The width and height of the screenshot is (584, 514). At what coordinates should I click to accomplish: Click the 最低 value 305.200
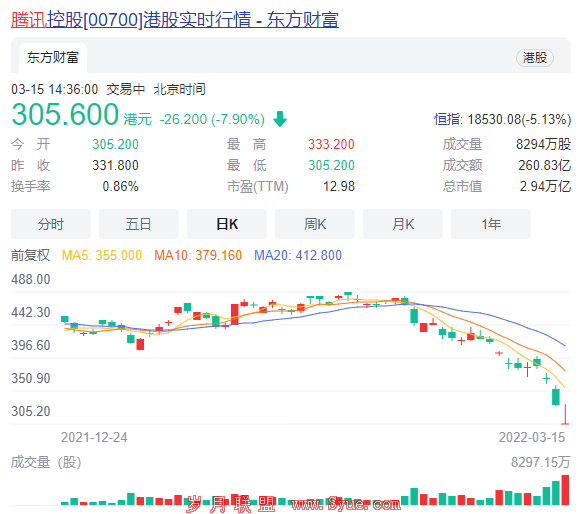(x=331, y=165)
